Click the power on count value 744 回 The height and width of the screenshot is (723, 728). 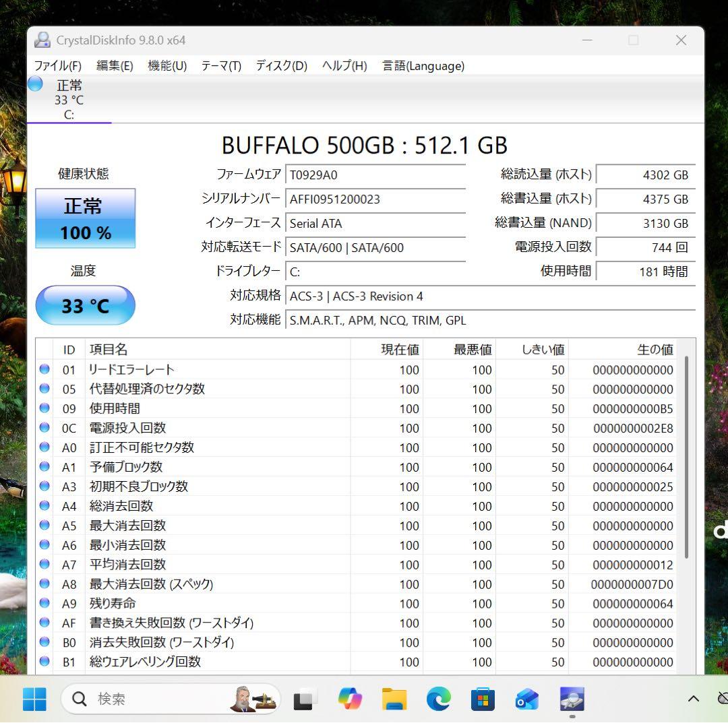(645, 247)
